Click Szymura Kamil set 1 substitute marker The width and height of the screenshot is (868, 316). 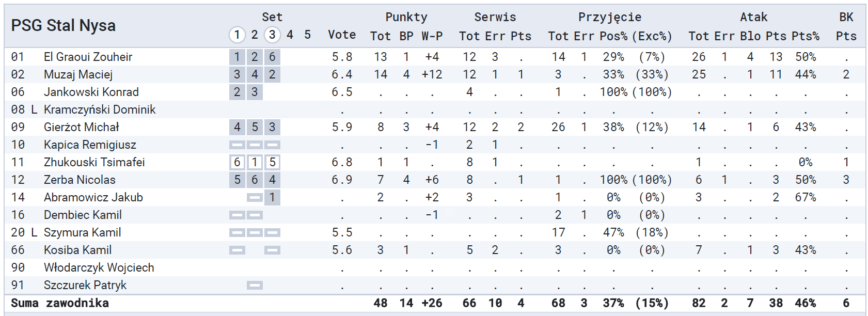[237, 233]
